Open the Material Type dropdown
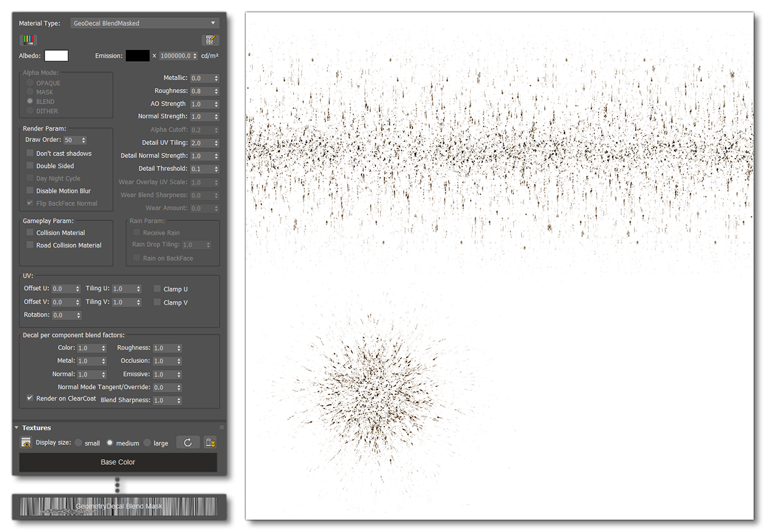 tap(145, 23)
